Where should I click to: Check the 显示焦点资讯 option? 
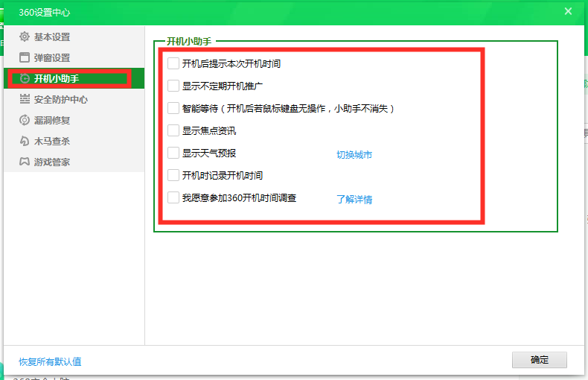pyautogui.click(x=173, y=130)
